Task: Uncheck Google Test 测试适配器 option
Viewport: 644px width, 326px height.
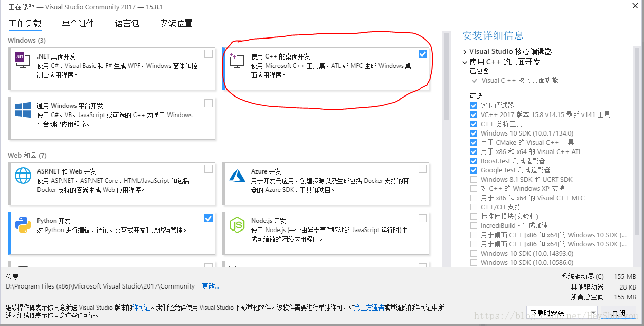Action: pyautogui.click(x=473, y=170)
